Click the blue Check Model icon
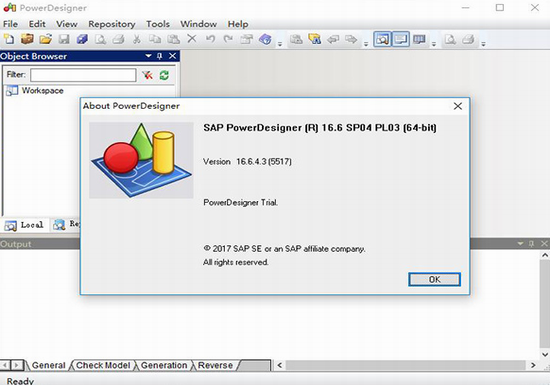 pyautogui.click(x=265, y=39)
